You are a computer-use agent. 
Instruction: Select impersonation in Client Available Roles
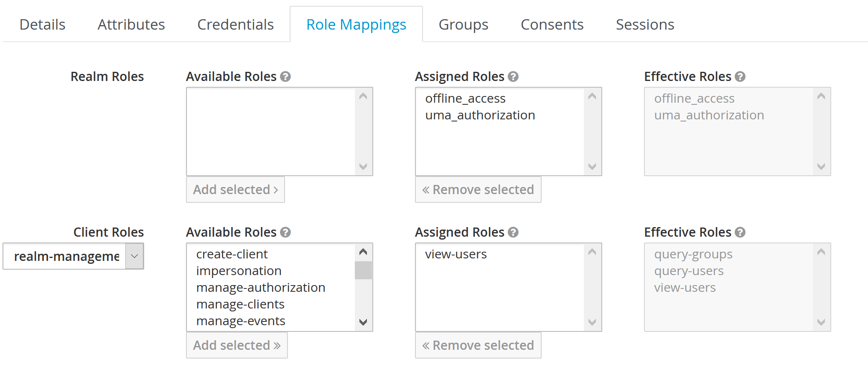tap(239, 271)
